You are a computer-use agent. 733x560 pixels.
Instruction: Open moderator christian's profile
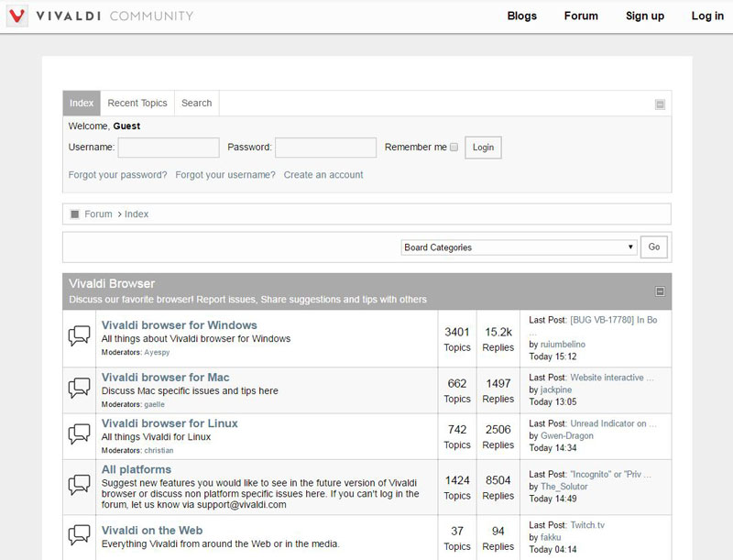[x=159, y=451]
